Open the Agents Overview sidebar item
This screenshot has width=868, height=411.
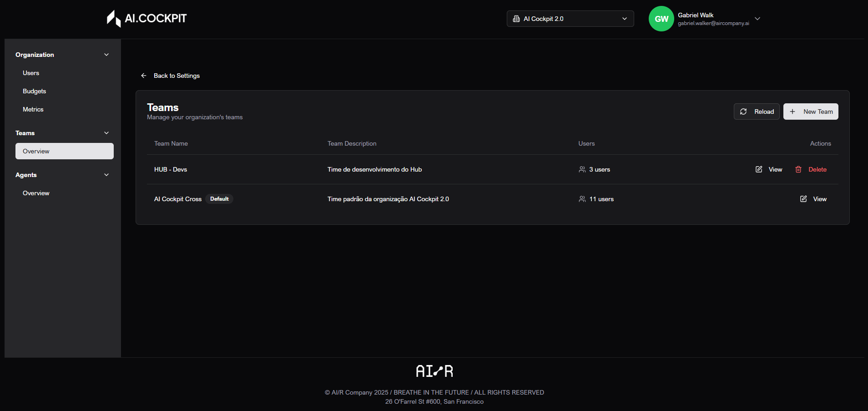[x=36, y=193]
